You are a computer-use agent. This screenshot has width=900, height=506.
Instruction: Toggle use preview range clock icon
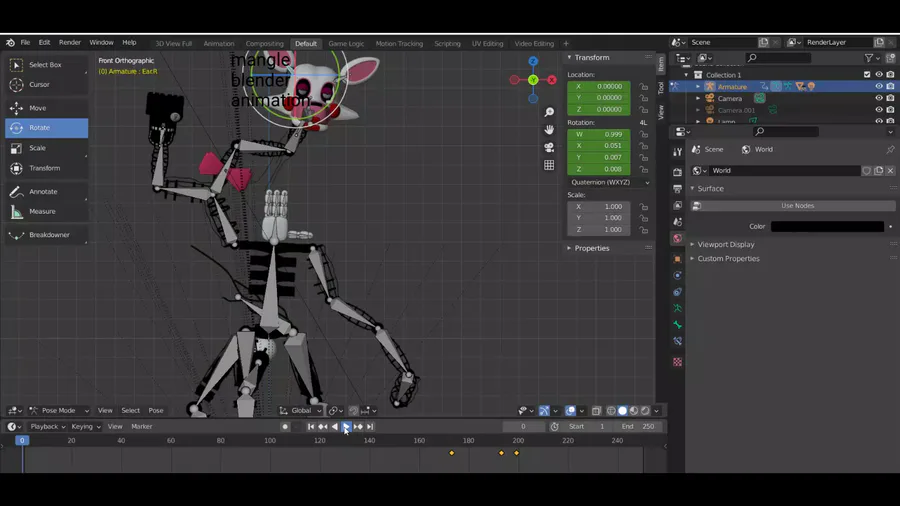[x=554, y=427]
